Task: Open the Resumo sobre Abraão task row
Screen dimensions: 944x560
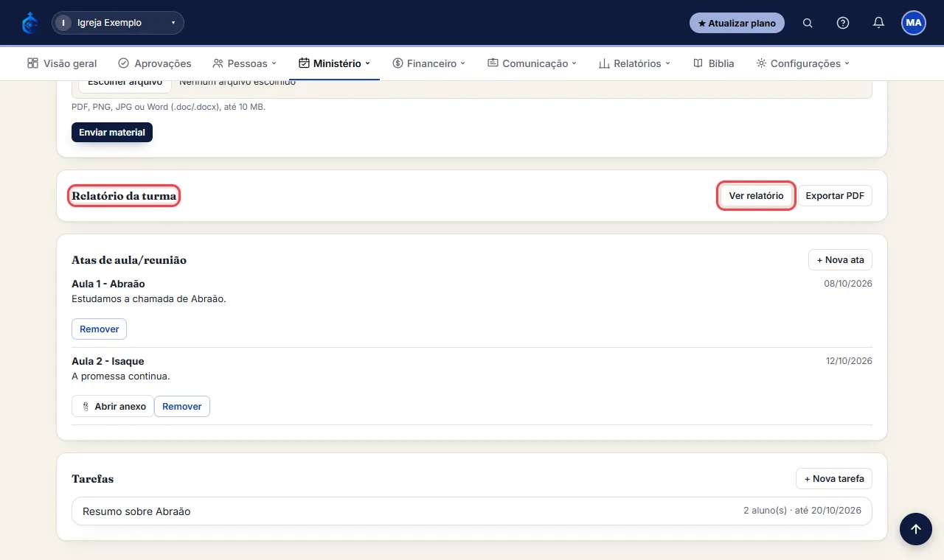Action: coord(472,511)
